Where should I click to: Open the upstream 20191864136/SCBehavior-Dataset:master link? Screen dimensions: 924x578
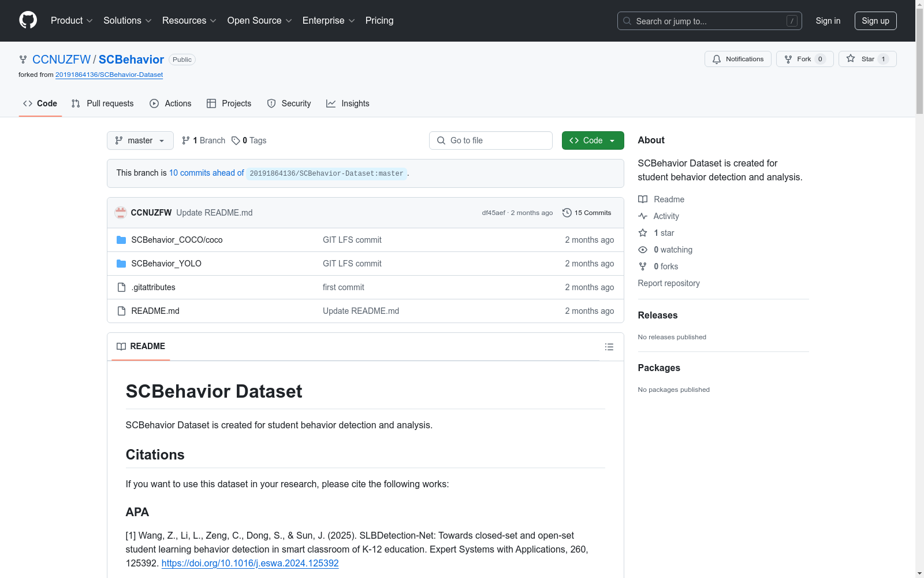326,173
